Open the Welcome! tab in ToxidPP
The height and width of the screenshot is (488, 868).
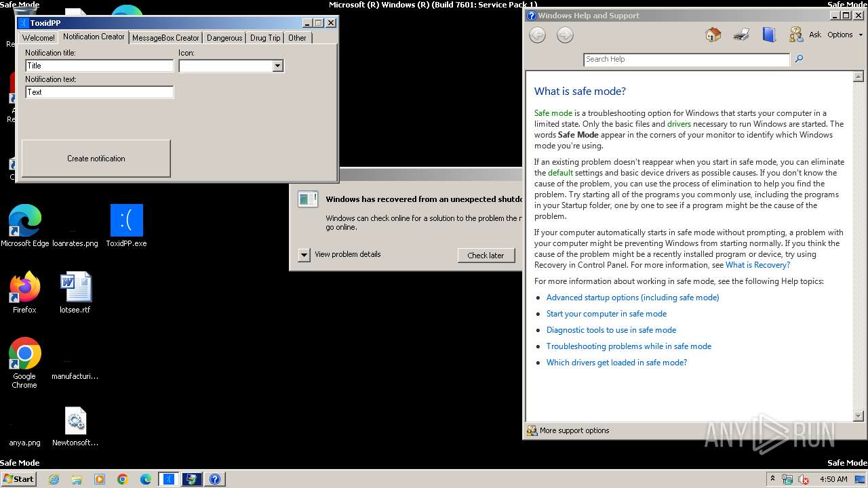pos(39,38)
